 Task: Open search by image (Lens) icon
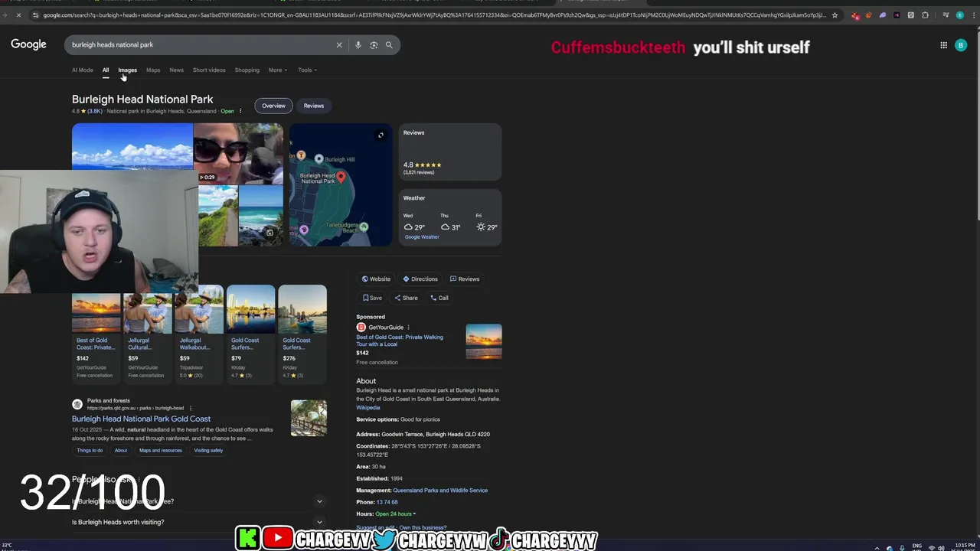point(374,45)
